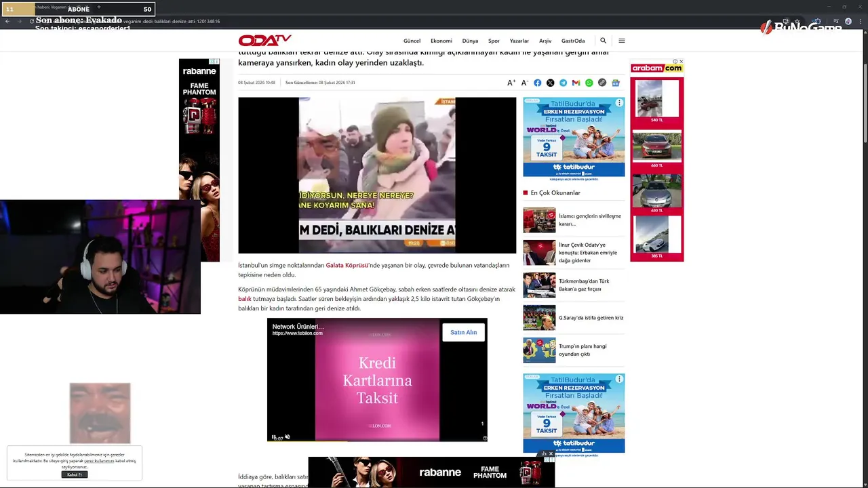The width and height of the screenshot is (868, 488).
Task: Open a new browser tab with plus
Action: 98,7
